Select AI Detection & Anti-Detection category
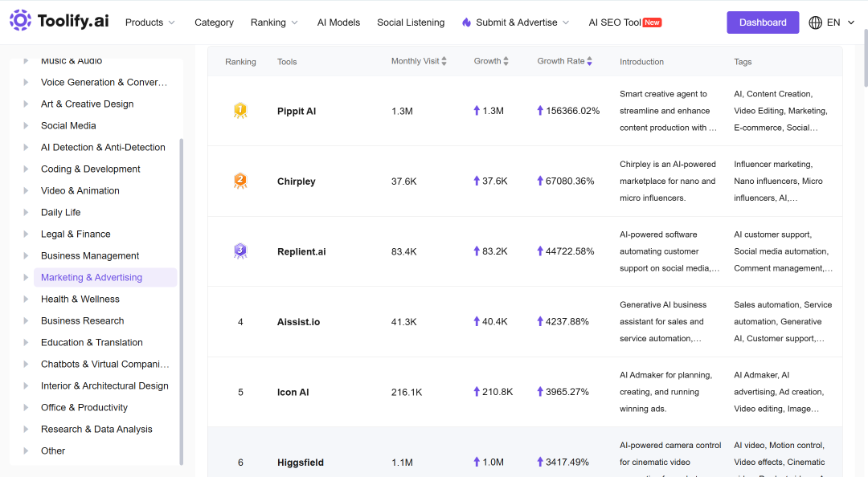The height and width of the screenshot is (477, 868). tap(103, 147)
